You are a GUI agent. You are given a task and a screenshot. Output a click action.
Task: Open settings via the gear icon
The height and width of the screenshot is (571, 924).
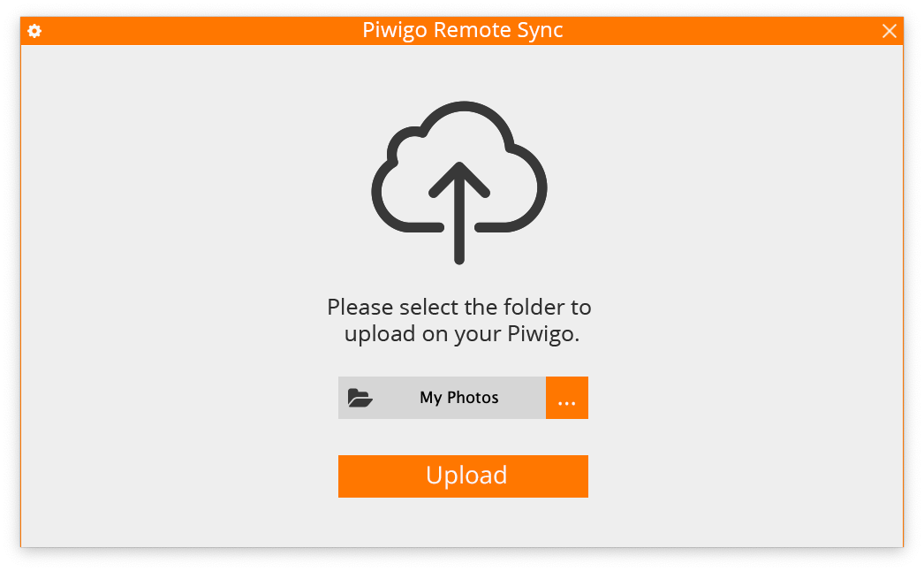(34, 31)
